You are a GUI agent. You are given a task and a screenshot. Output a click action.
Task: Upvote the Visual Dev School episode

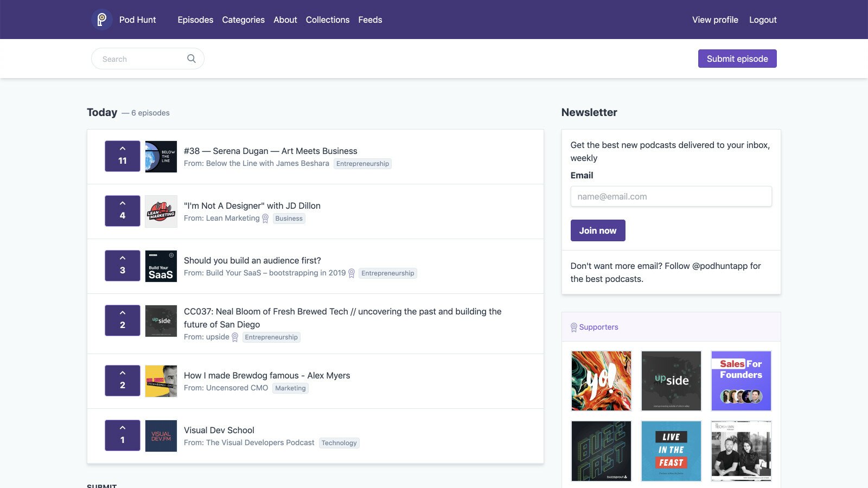pos(123,435)
